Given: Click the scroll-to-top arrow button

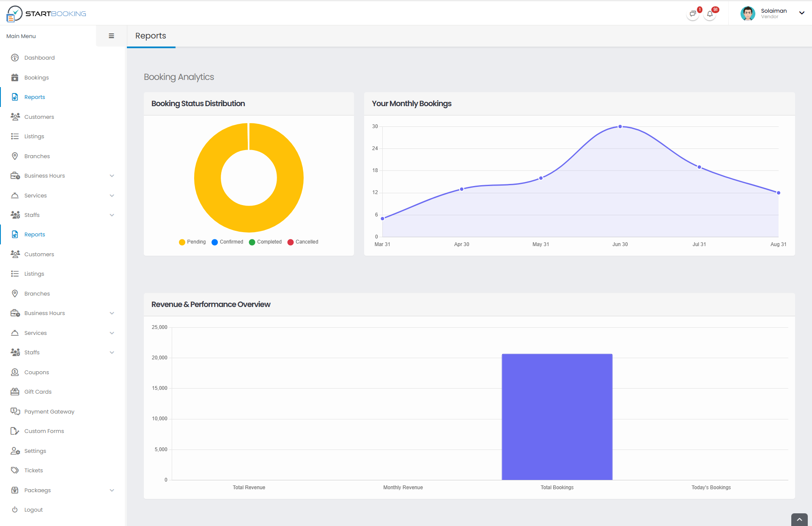Looking at the screenshot, I should click(799, 520).
